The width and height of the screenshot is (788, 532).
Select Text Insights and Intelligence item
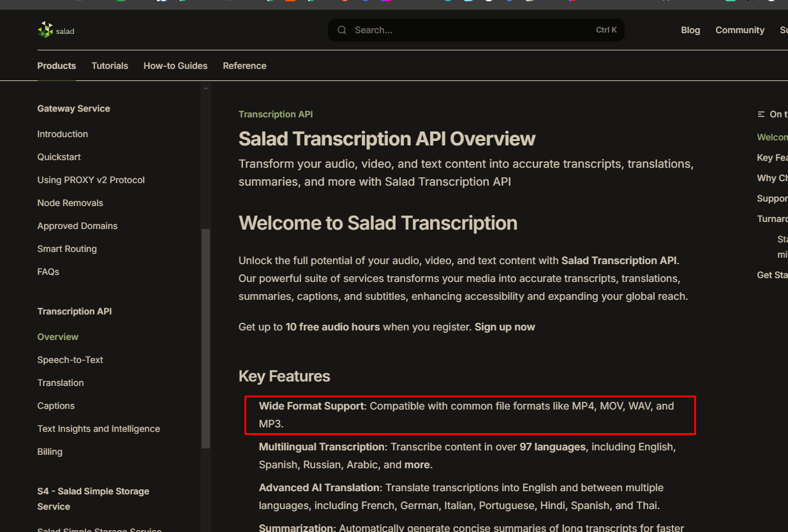click(x=98, y=429)
